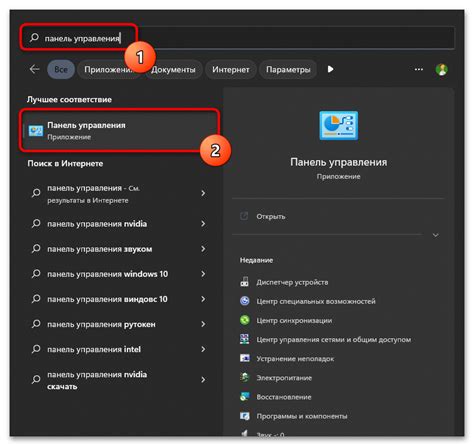474x446 pixels.
Task: Expand more actions with the chevron below 'Открыть'
Action: 435,235
